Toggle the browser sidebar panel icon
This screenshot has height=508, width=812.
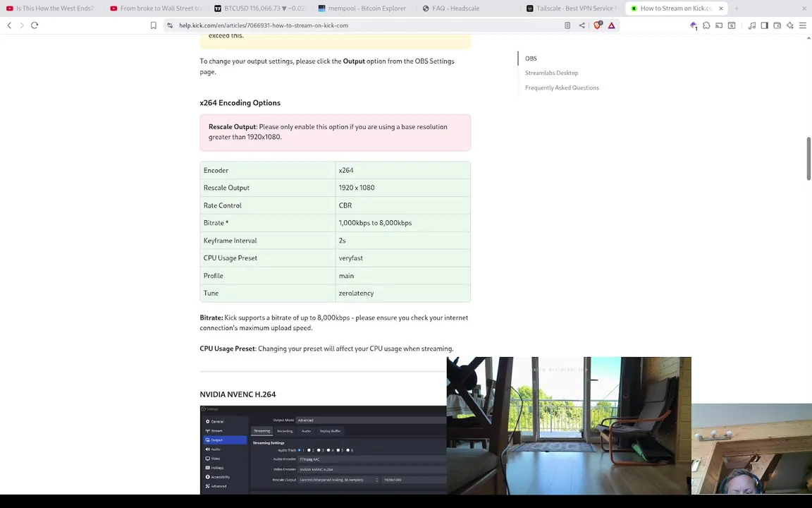click(x=764, y=25)
